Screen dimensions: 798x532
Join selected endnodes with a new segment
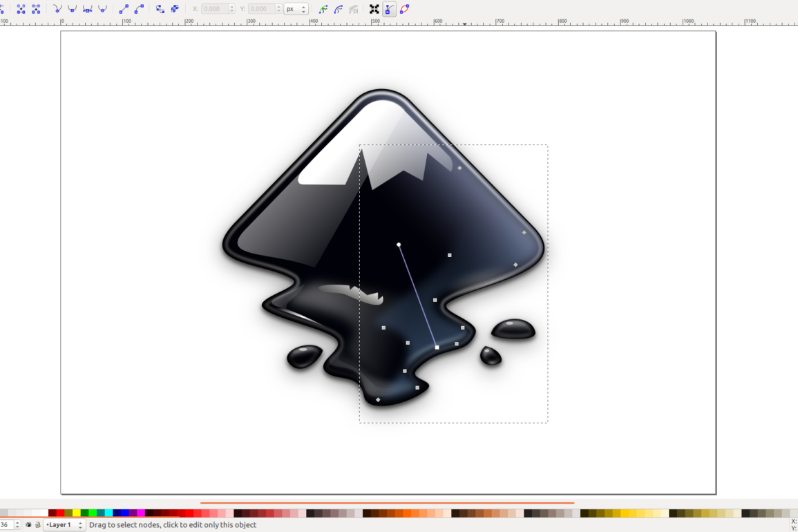tap(21, 9)
